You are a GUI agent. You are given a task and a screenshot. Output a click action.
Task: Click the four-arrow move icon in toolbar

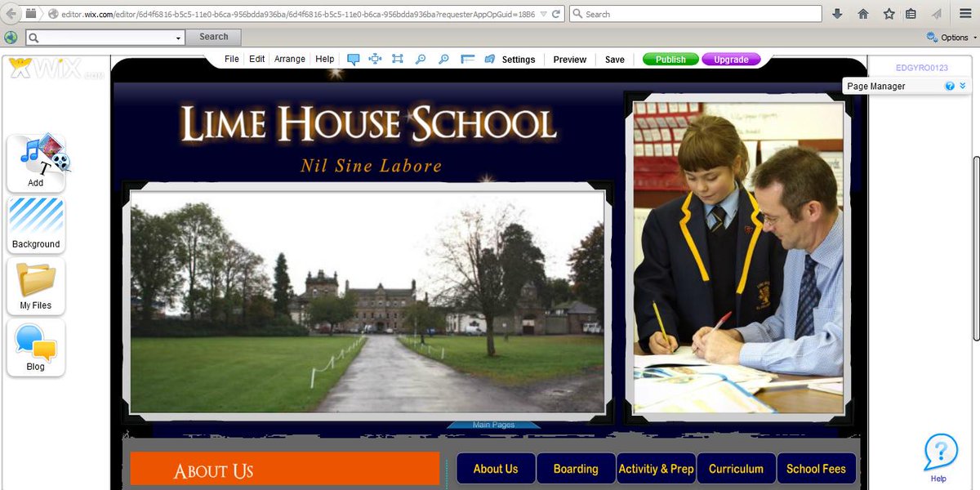click(376, 59)
